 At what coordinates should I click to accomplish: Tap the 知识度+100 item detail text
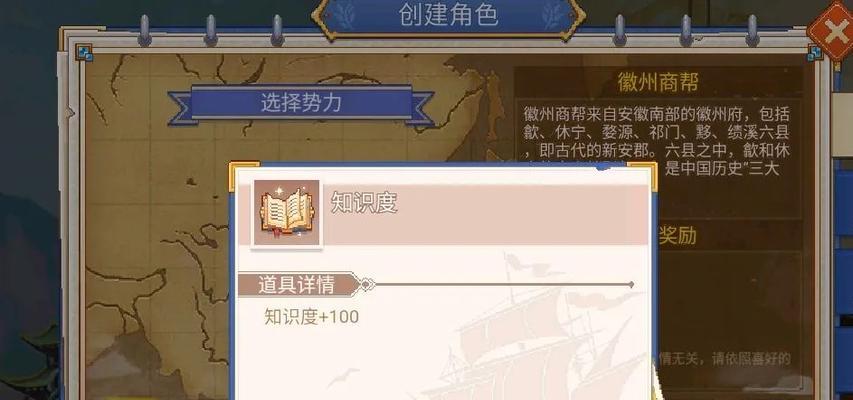311,317
